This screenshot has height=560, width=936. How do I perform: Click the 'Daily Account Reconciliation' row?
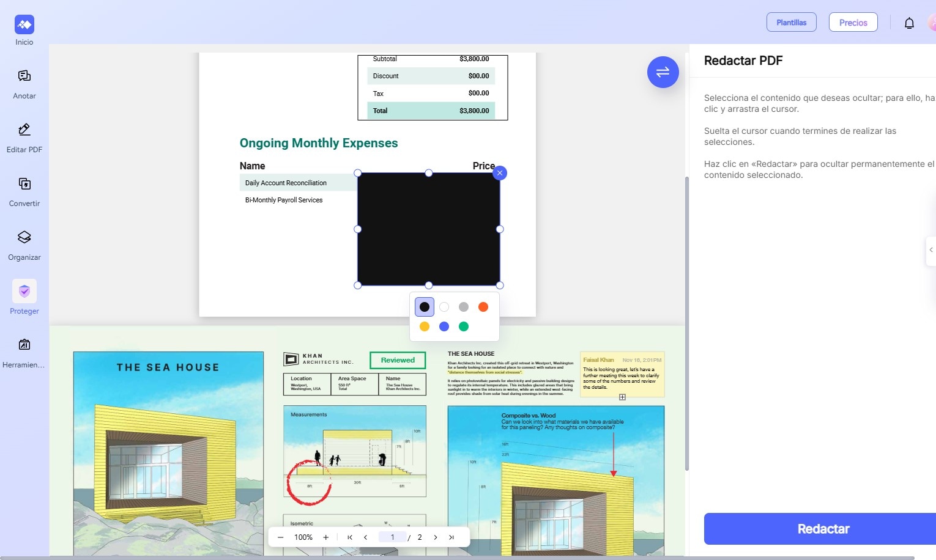tap(299, 183)
